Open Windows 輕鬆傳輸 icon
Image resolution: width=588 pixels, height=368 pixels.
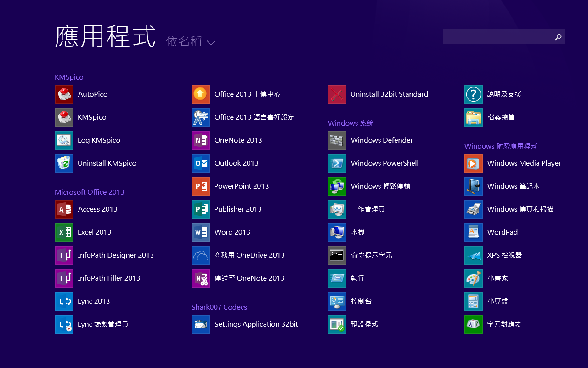coord(337,186)
